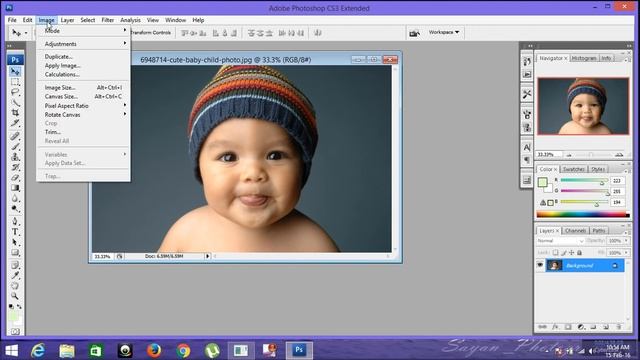Screen dimensions: 640x360
Task: Select the Eyedropper tool
Action: (x=16, y=276)
